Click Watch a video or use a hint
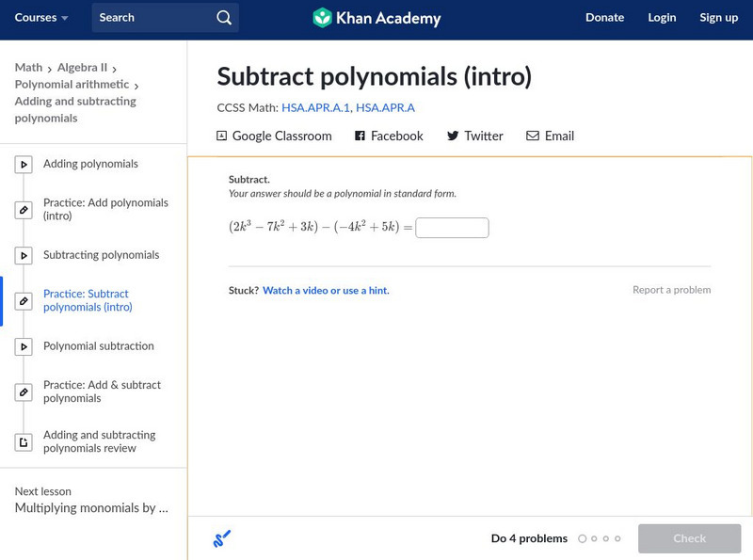Image resolution: width=753 pixels, height=560 pixels. 326,291
